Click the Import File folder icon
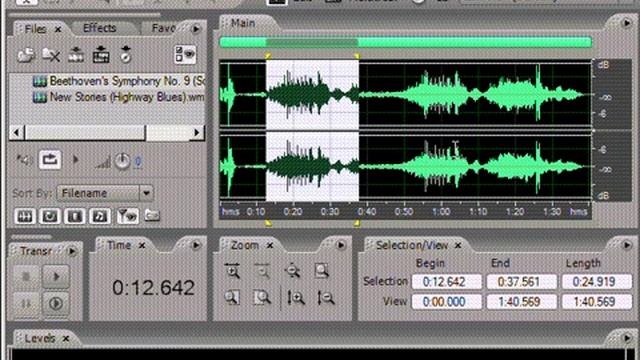Viewport: 640px width, 360px height. (26, 55)
